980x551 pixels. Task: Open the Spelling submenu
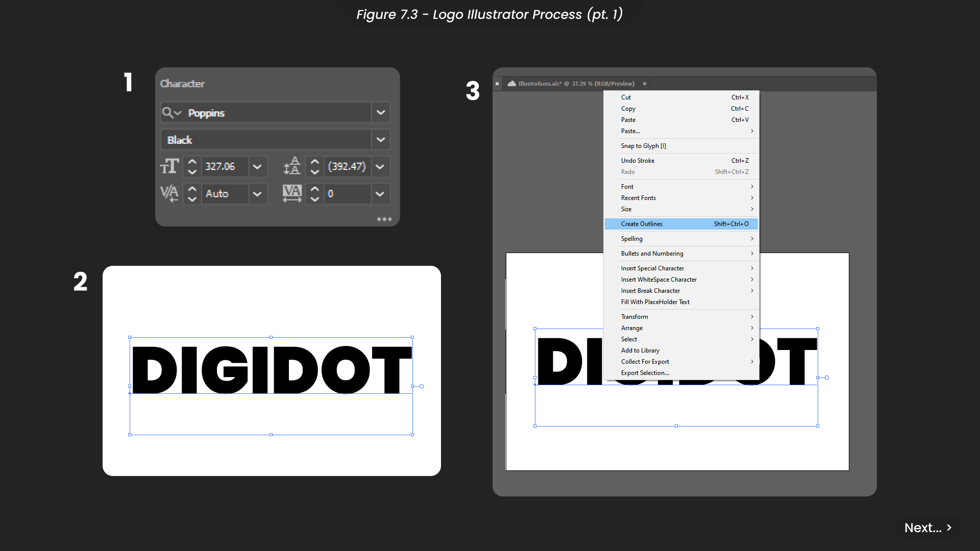coord(681,239)
